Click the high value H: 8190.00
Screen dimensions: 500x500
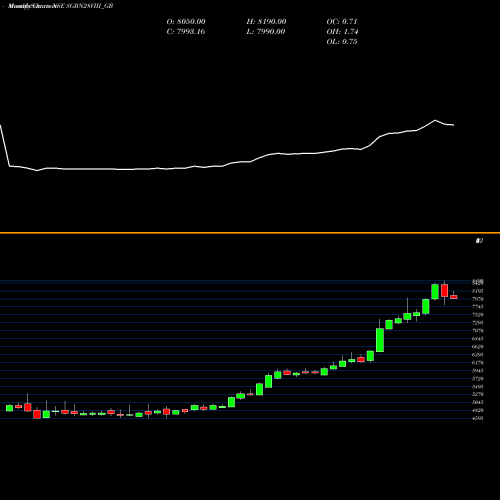coord(266,22)
